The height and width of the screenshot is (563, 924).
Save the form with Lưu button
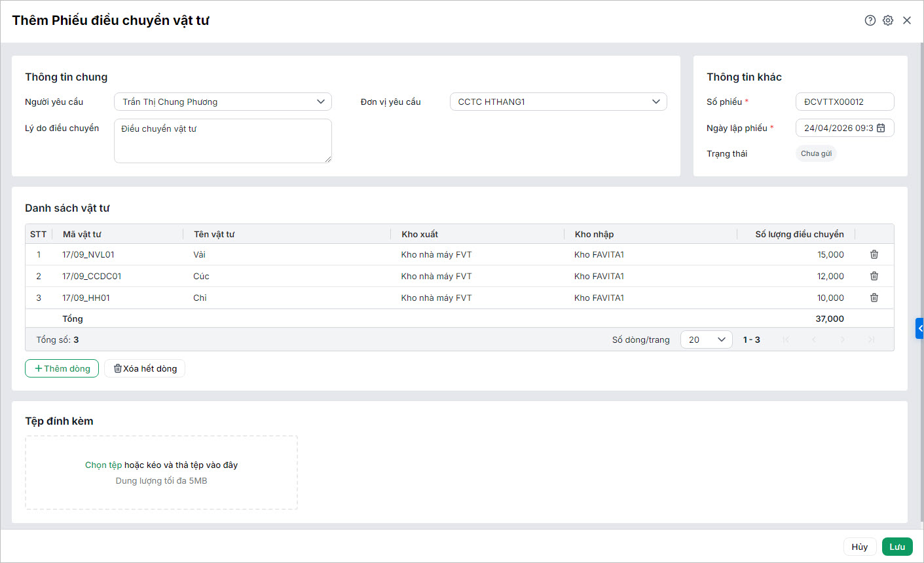pos(896,547)
